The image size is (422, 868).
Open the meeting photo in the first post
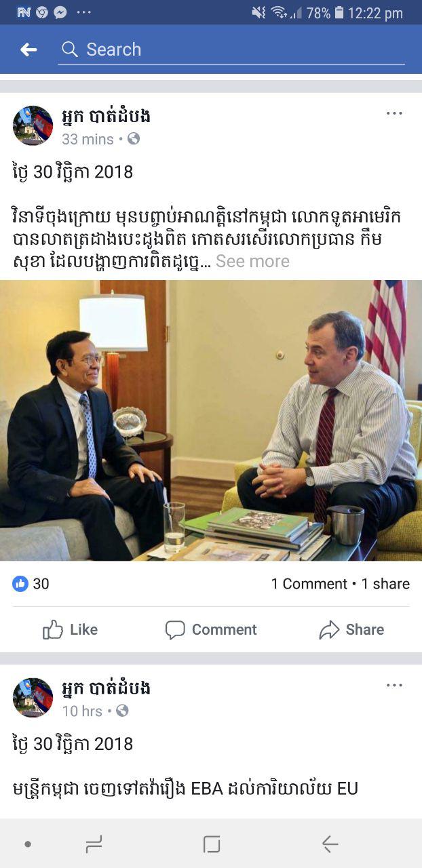[211, 420]
